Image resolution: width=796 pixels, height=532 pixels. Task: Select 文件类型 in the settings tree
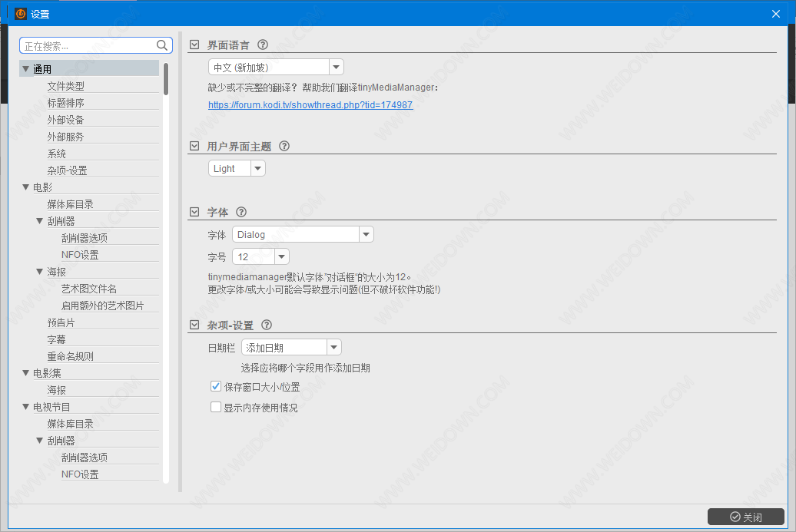[66, 86]
